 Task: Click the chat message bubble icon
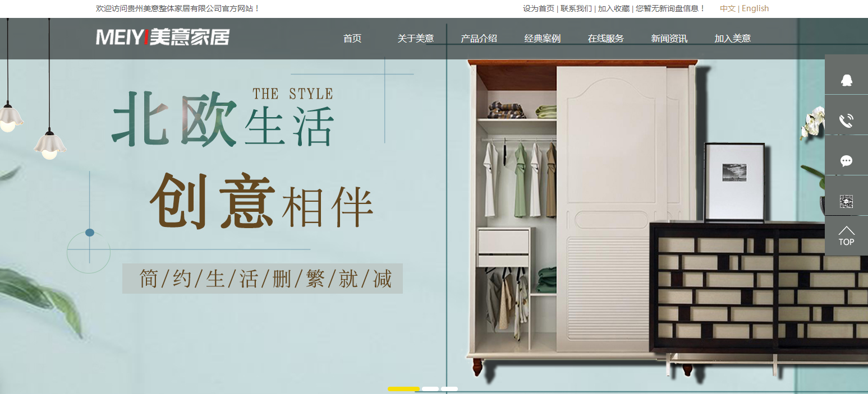pos(846,161)
